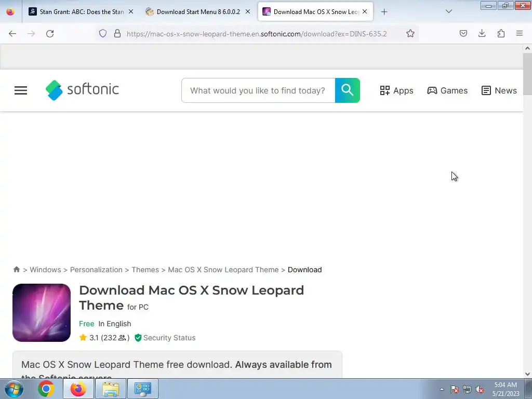Go to Windows breadcrumb link
Viewport: 532px width, 399px height.
point(46,270)
